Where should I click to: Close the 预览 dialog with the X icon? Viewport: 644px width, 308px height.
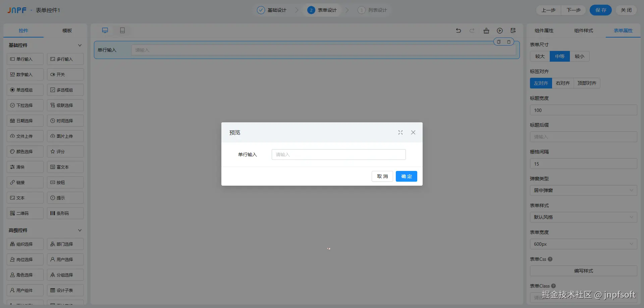(413, 132)
